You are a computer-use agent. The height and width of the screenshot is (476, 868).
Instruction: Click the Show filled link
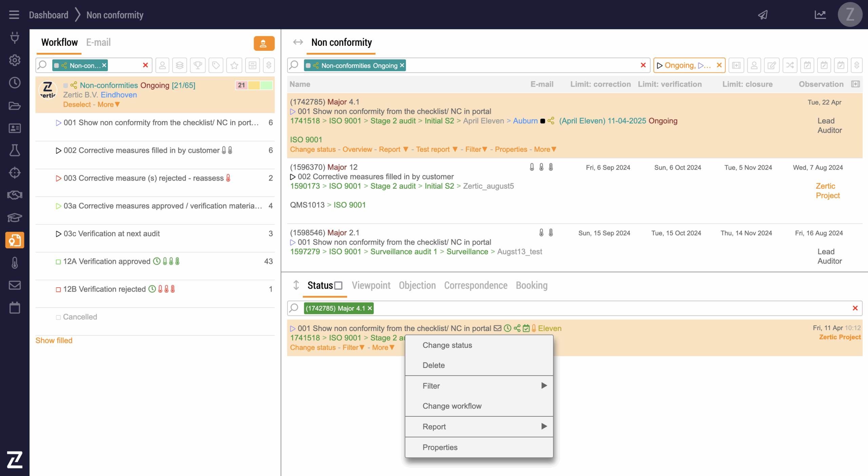click(54, 340)
